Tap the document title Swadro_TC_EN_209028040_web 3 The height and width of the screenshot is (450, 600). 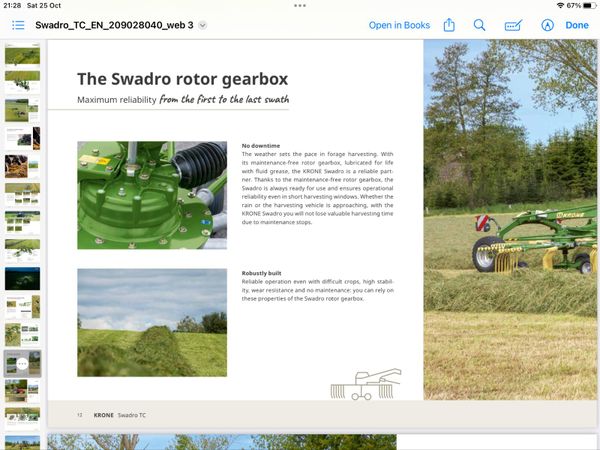114,25
